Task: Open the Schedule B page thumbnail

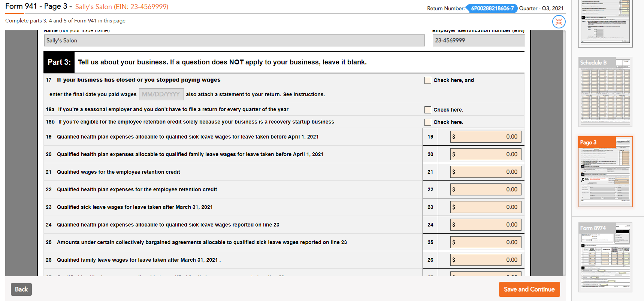Action: pos(605,92)
